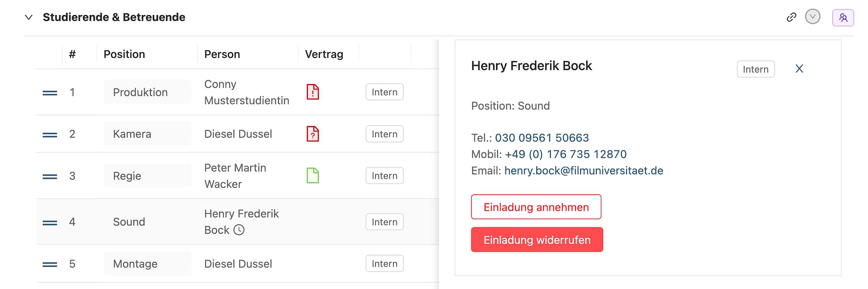Grab the drag handle of row 1
The width and height of the screenshot is (868, 289).
[50, 93]
